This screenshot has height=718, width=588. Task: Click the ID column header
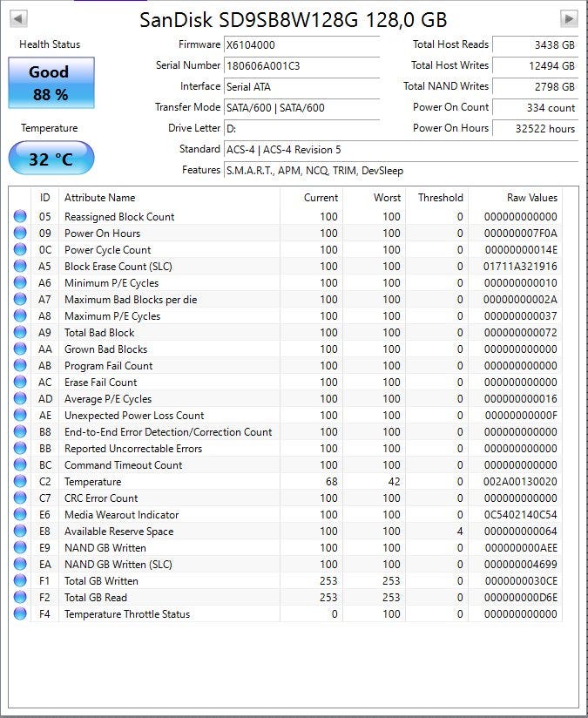tap(45, 197)
